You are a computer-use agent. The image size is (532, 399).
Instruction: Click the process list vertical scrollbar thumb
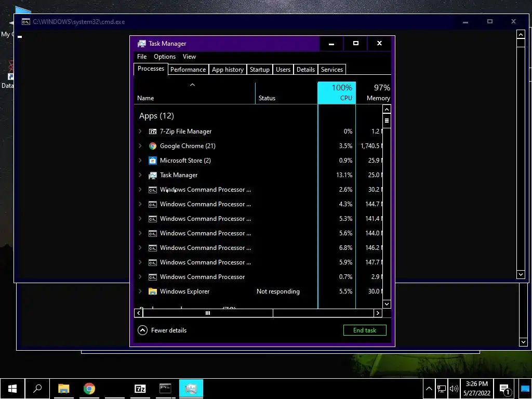(x=387, y=121)
